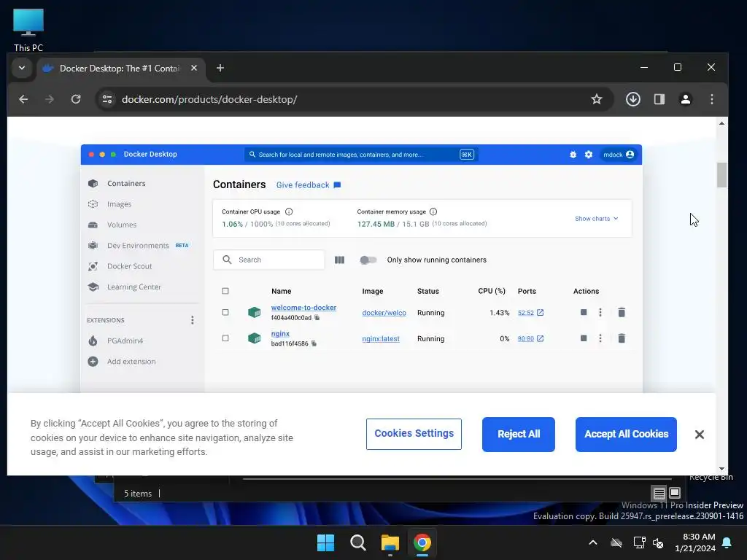Open more actions for nginx container

pos(600,338)
